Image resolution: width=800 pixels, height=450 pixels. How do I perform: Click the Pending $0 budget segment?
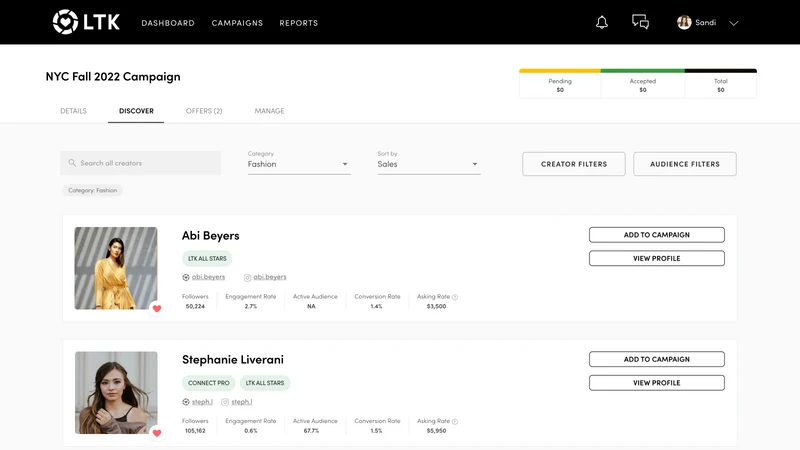[560, 84]
